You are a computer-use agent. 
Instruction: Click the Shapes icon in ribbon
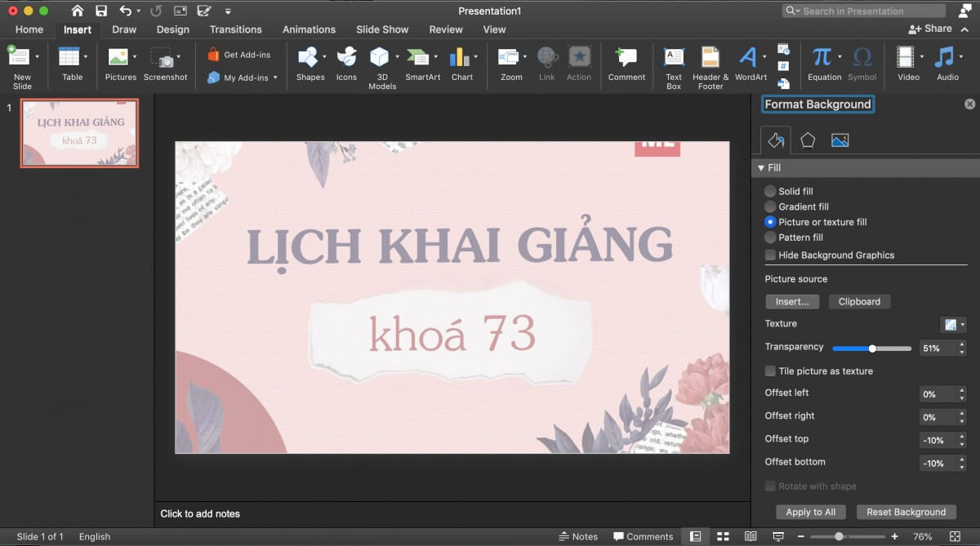tap(309, 59)
